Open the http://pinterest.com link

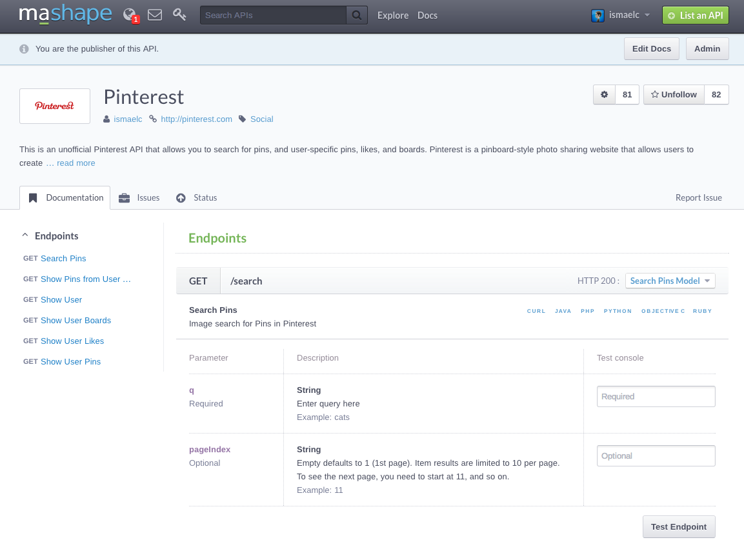click(x=196, y=119)
